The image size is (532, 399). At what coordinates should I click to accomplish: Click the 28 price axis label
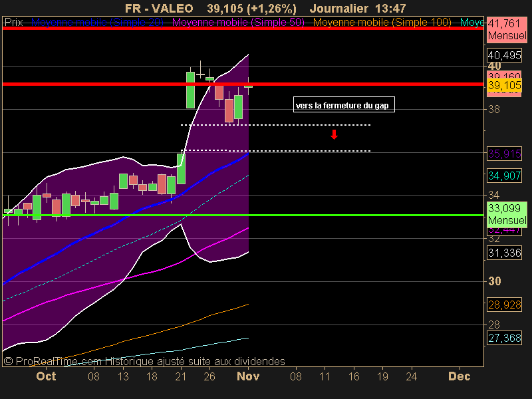[x=494, y=325]
